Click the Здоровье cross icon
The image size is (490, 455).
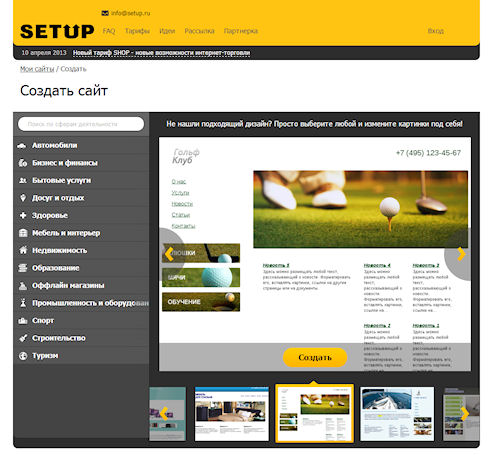23,215
